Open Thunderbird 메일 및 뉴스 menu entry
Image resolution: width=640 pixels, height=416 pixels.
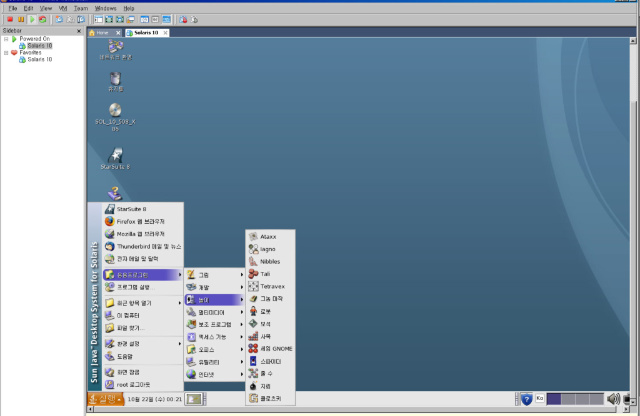point(143,246)
